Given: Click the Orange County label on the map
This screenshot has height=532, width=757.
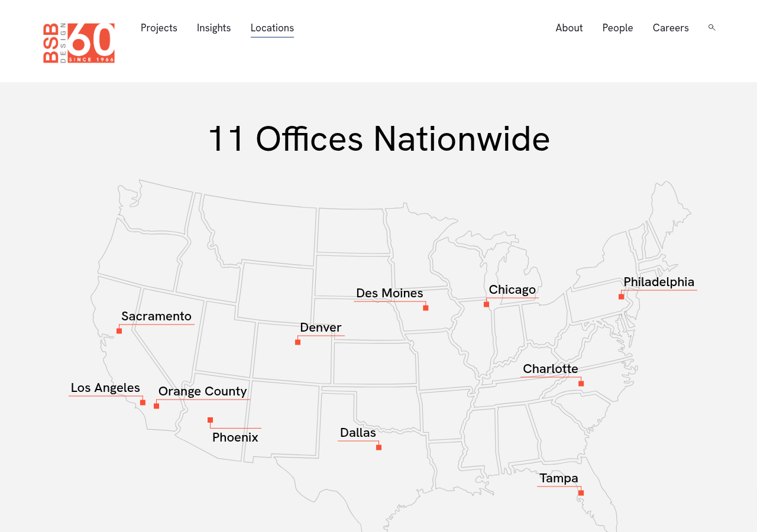Looking at the screenshot, I should point(202,391).
